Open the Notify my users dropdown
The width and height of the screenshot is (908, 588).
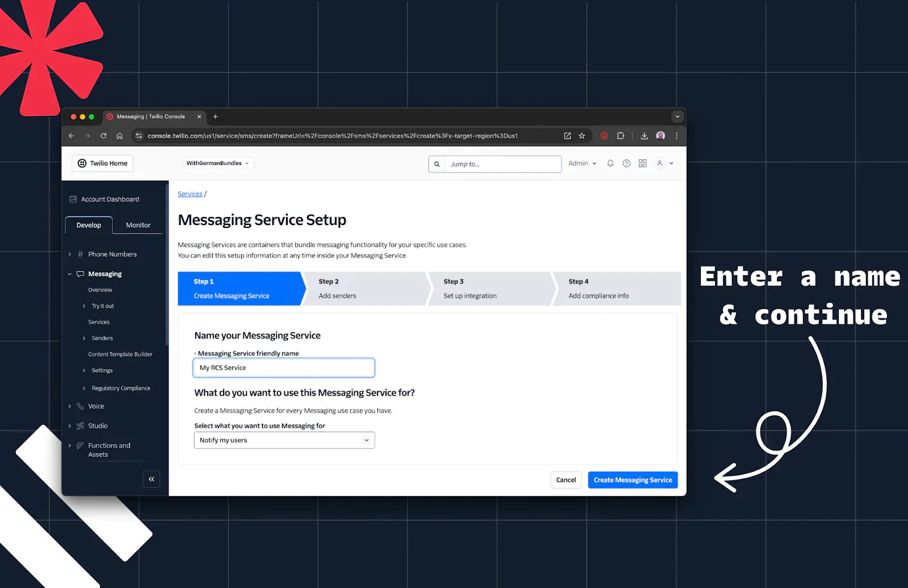click(284, 441)
